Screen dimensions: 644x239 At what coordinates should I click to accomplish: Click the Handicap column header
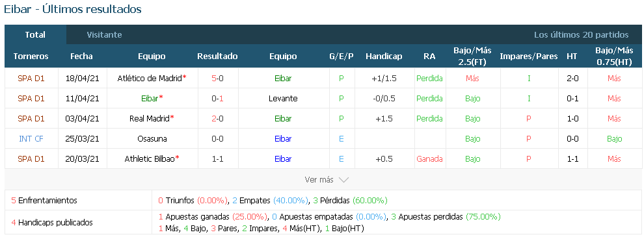[x=384, y=56]
